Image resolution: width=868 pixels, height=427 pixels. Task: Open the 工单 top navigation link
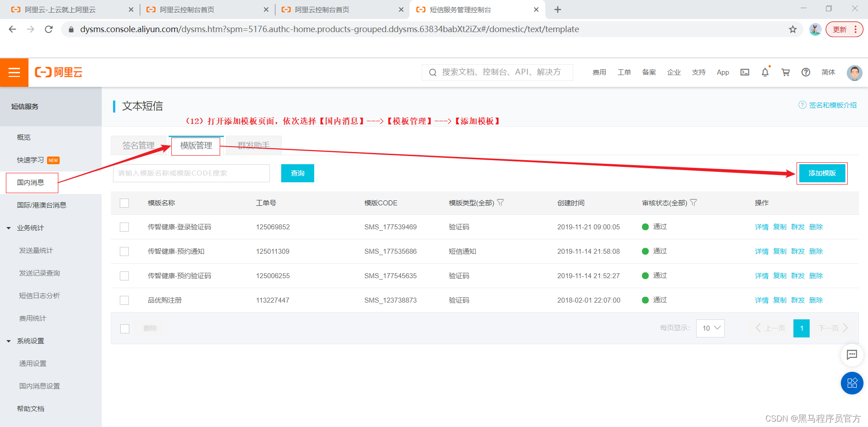(624, 72)
